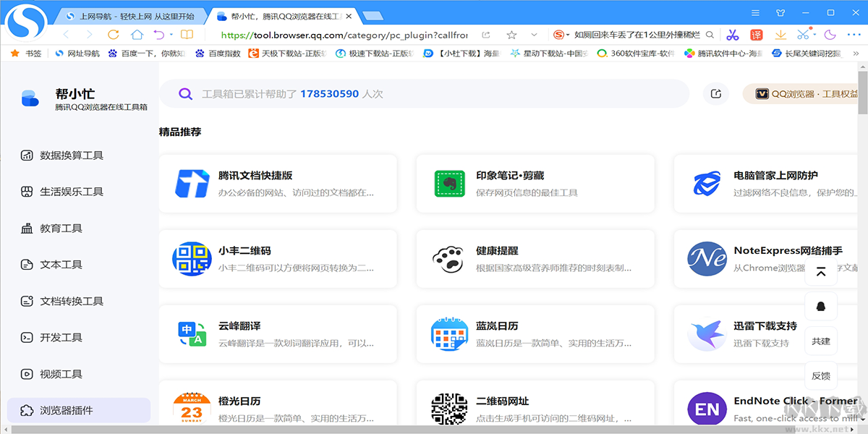Click the browser address bar URL
The image size is (868, 434).
click(x=344, y=35)
